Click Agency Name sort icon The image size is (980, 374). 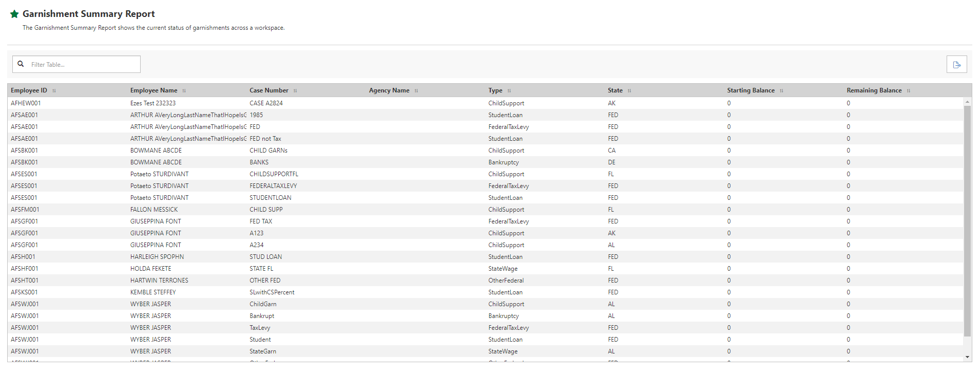(416, 91)
